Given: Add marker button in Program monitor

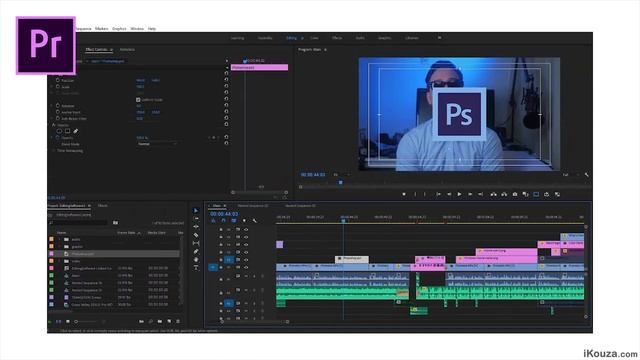Looking at the screenshot, I should [404, 194].
